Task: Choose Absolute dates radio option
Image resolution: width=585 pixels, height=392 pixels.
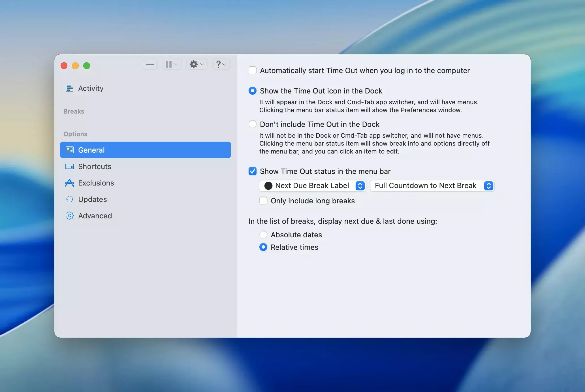Action: [x=263, y=235]
